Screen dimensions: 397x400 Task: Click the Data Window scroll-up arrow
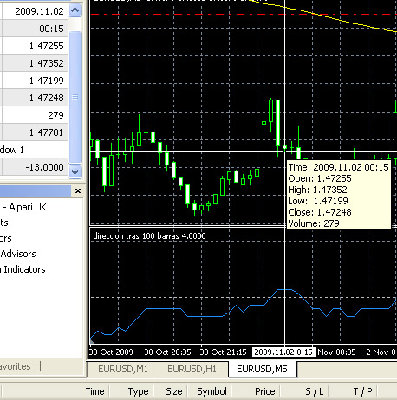tap(75, 11)
